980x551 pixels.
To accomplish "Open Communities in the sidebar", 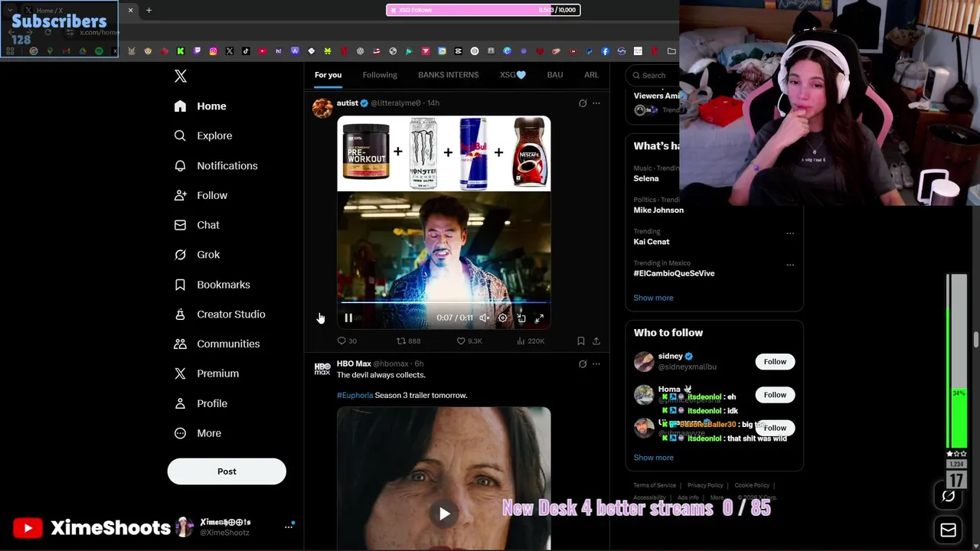I will pyautogui.click(x=217, y=344).
